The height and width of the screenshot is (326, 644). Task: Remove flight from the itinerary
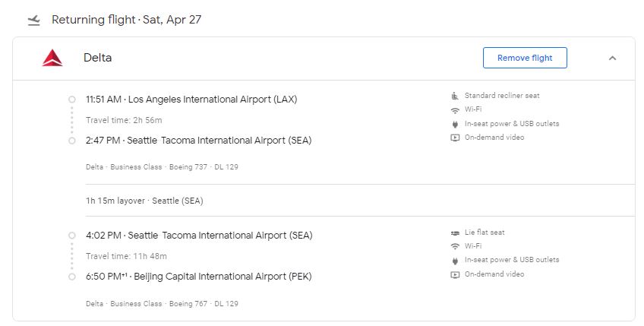click(525, 58)
